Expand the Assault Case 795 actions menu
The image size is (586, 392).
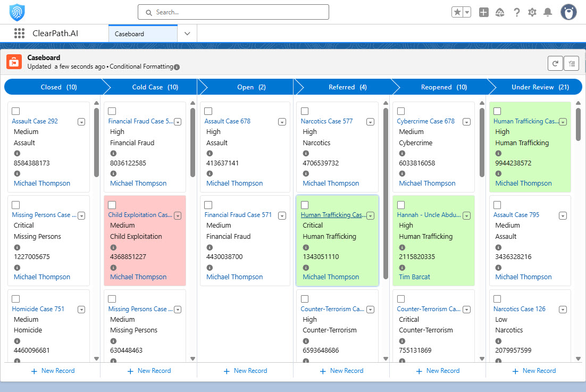(563, 215)
